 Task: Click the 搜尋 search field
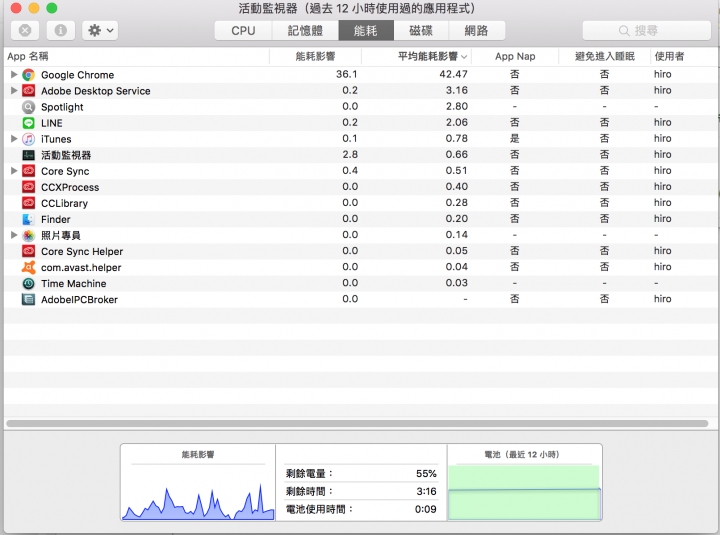pos(647,30)
